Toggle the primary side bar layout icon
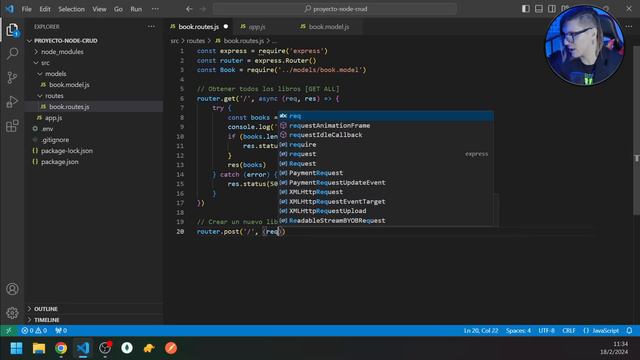The width and height of the screenshot is (640, 360). click(x=526, y=9)
